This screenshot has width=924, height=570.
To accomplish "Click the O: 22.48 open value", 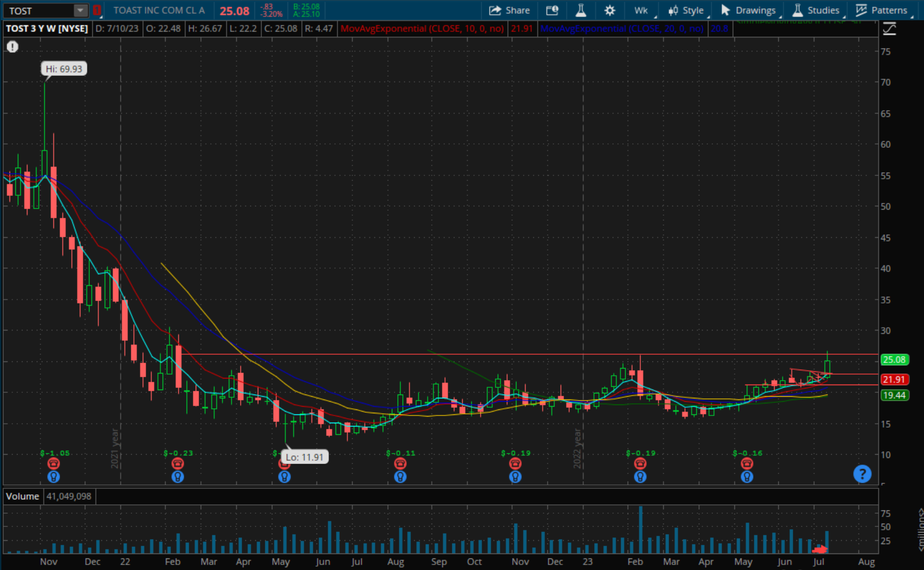I will (163, 29).
